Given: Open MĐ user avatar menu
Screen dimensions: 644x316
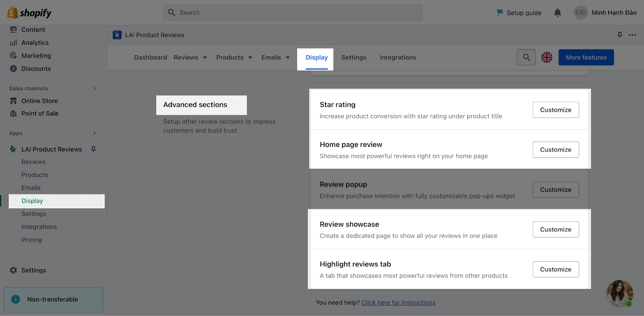Looking at the screenshot, I should click(x=581, y=12).
